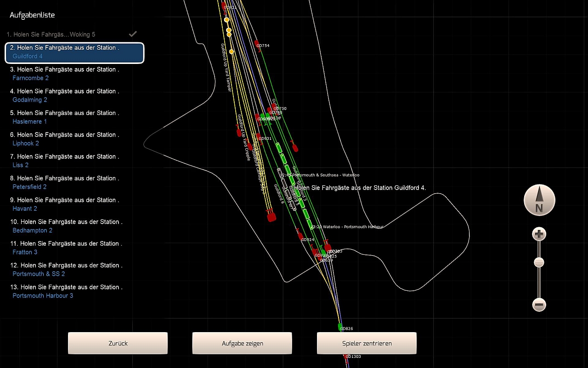Click the Guildford Up Yard Tamper track label
Screen dimensions: 588x368
tap(226, 67)
